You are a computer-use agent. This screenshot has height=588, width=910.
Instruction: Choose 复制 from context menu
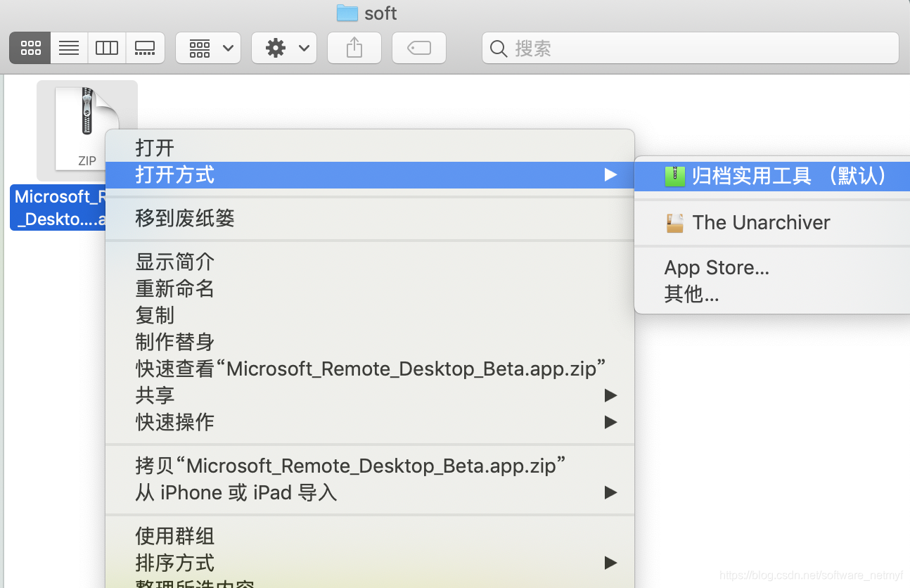click(x=370, y=315)
